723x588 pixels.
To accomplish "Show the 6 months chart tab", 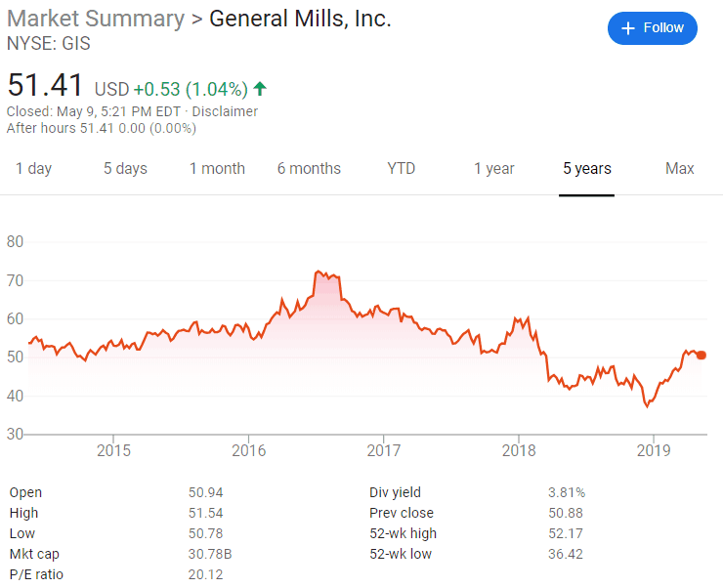I will 309,168.
